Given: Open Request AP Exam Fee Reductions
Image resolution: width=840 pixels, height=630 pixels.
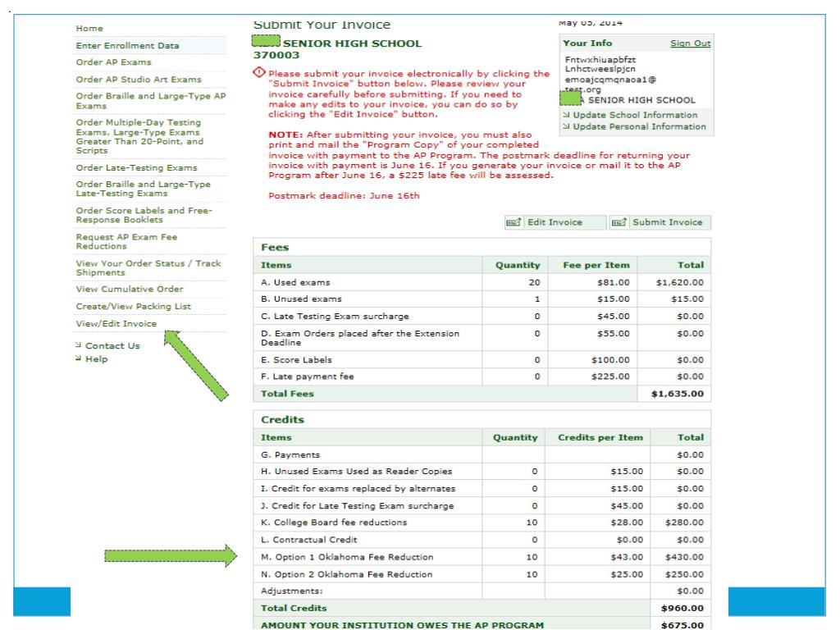Looking at the screenshot, I should click(126, 242).
